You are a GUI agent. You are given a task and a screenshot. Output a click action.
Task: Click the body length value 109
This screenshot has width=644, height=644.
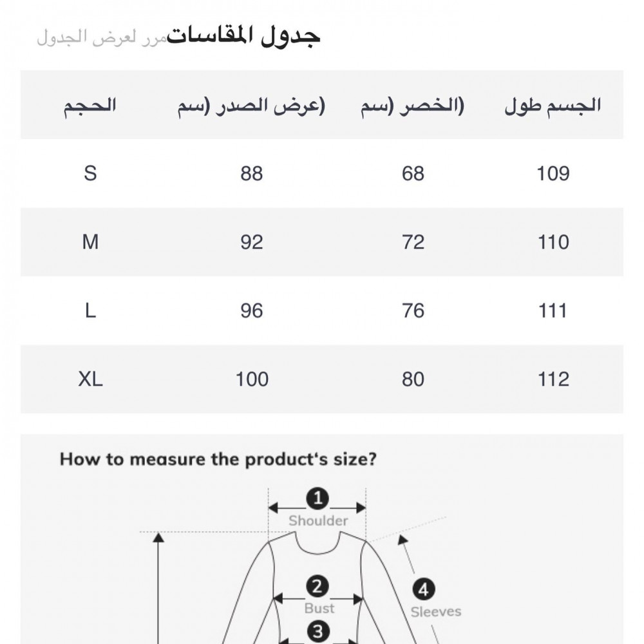(x=553, y=173)
